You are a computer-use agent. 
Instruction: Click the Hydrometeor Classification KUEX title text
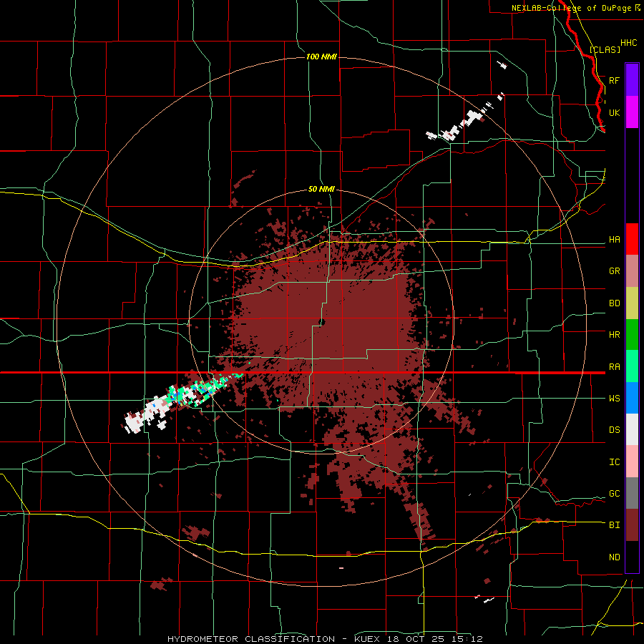325,639
